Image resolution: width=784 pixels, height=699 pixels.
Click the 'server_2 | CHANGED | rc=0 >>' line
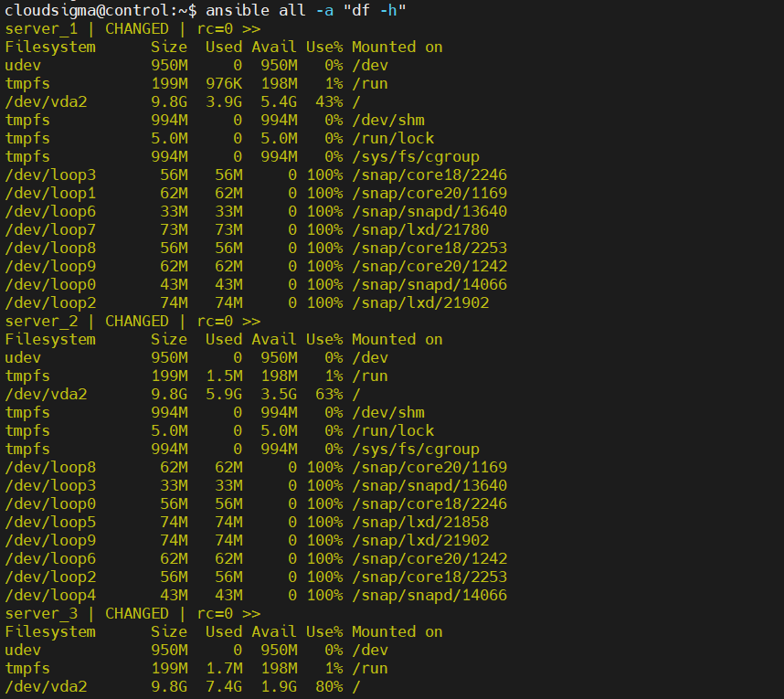click(x=133, y=321)
